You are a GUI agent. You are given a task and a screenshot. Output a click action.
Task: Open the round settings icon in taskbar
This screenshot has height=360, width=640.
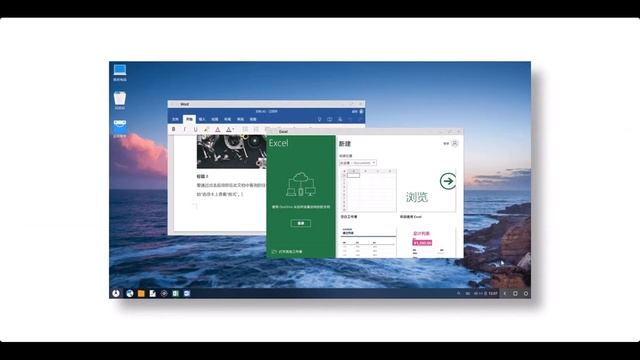tap(164, 293)
